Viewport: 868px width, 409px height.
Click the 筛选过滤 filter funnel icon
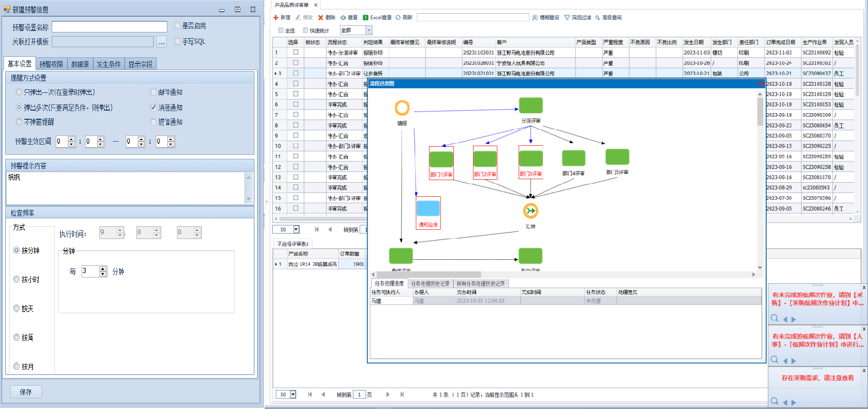(x=567, y=17)
